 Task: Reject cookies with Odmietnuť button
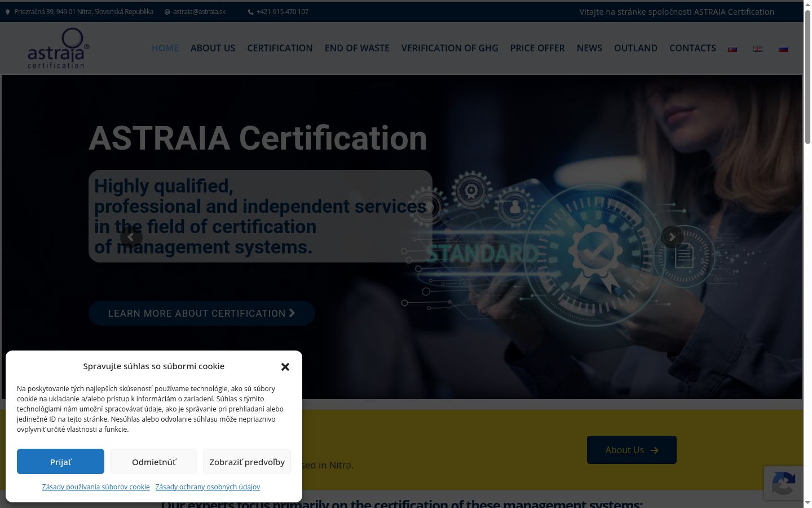click(x=154, y=462)
